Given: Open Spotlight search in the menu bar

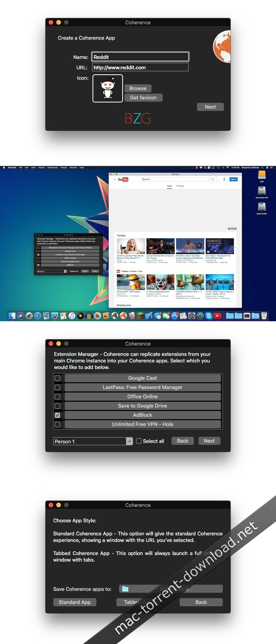Looking at the screenshot, I should [262, 168].
